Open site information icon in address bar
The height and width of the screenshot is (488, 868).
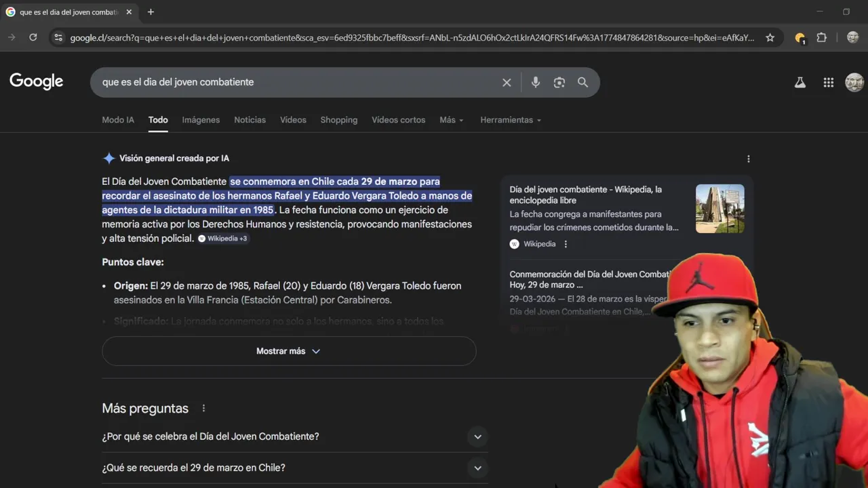pyautogui.click(x=58, y=38)
